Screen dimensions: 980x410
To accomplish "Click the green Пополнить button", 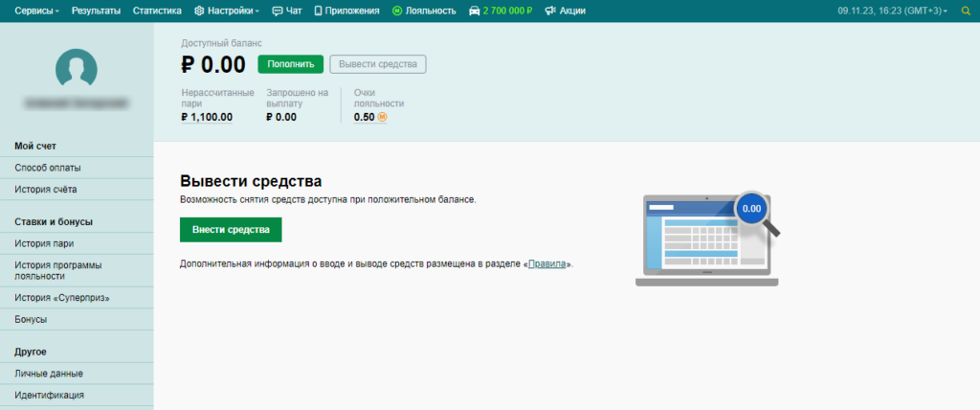I will [291, 64].
